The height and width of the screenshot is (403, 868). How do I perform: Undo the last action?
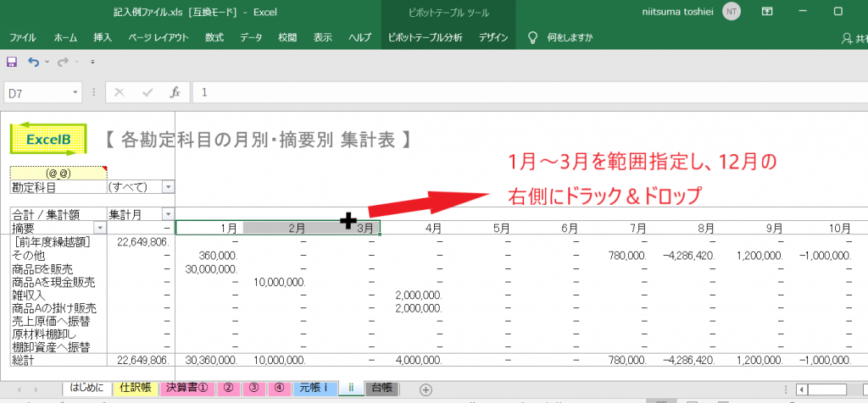pos(33,62)
